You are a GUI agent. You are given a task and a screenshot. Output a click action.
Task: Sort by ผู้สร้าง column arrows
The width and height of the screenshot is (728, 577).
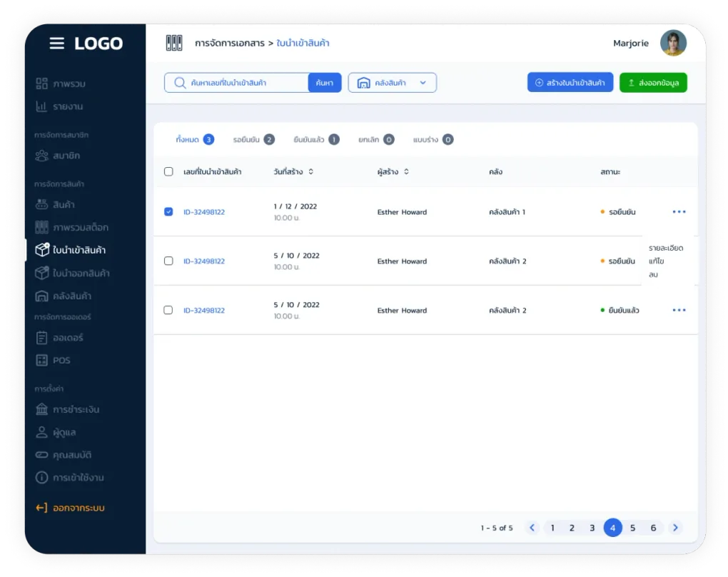pos(406,171)
